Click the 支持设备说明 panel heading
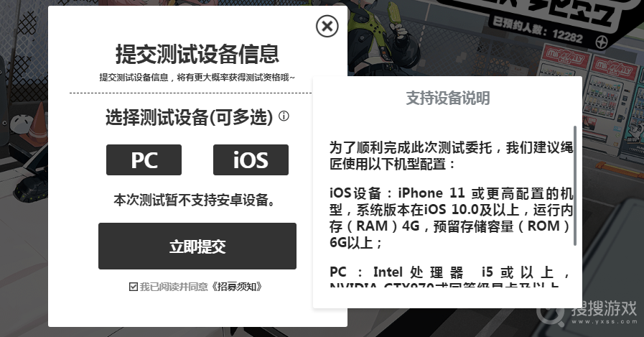 tap(448, 98)
